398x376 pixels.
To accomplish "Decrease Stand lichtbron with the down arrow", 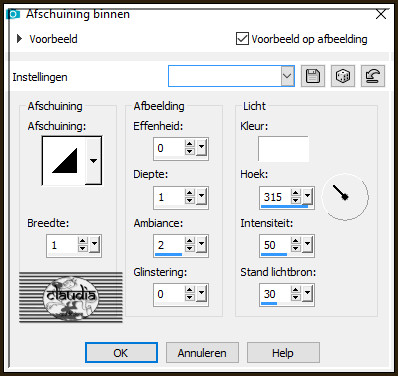I will point(296,298).
